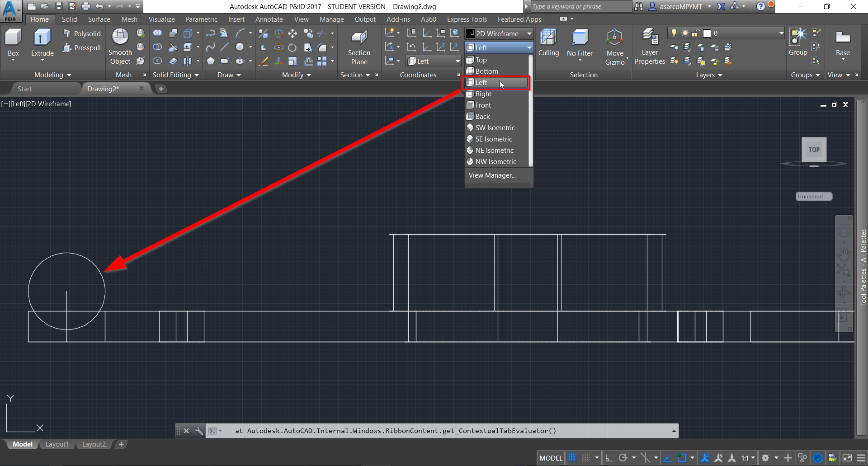The width and height of the screenshot is (868, 466).
Task: Activate the Rotate modify tool
Action: tap(292, 47)
